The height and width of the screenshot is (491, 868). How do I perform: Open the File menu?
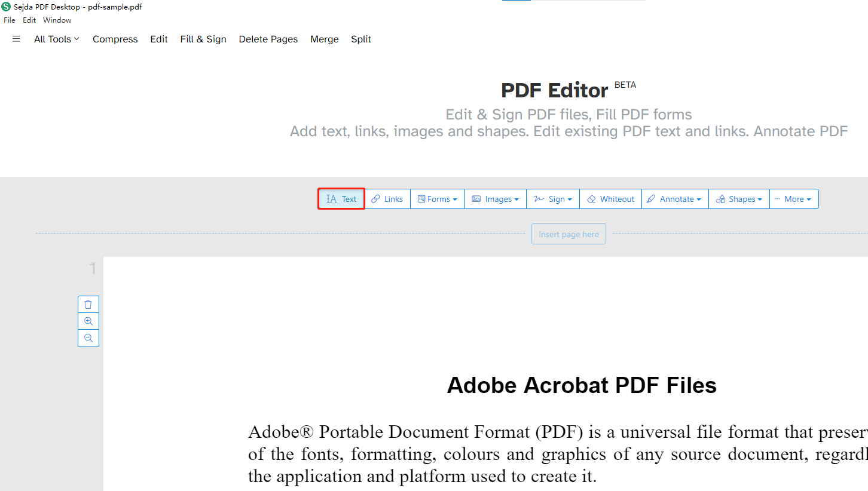10,20
